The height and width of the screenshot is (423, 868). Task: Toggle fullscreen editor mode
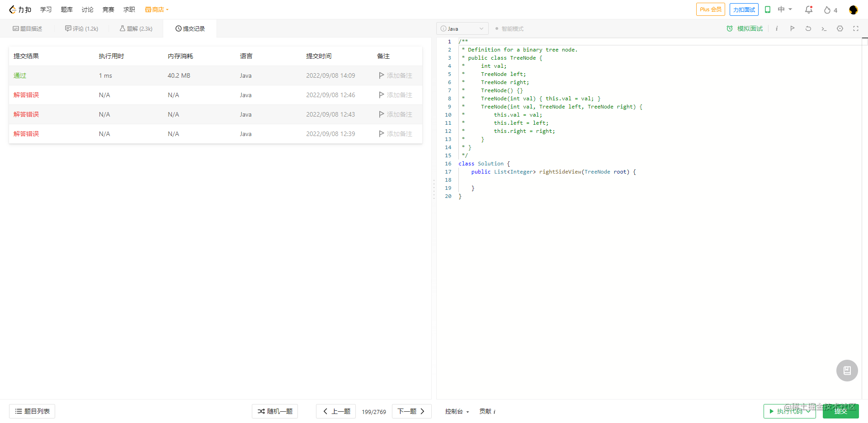tap(856, 28)
